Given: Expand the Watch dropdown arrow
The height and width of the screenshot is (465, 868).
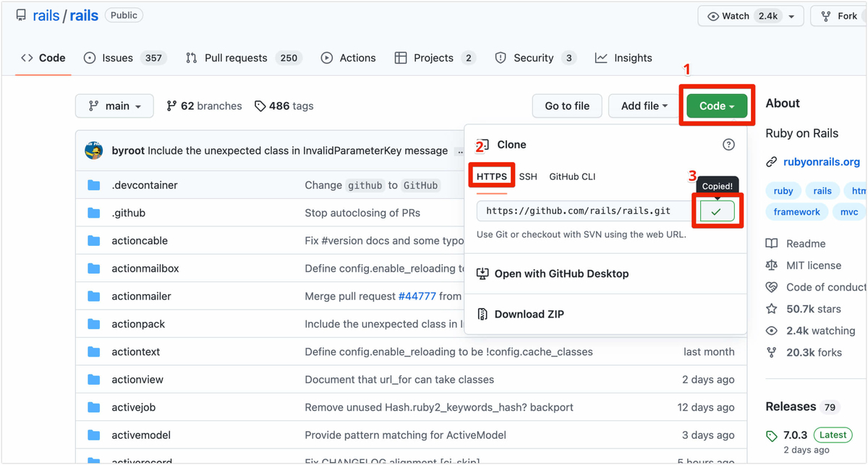Looking at the screenshot, I should click(x=791, y=16).
